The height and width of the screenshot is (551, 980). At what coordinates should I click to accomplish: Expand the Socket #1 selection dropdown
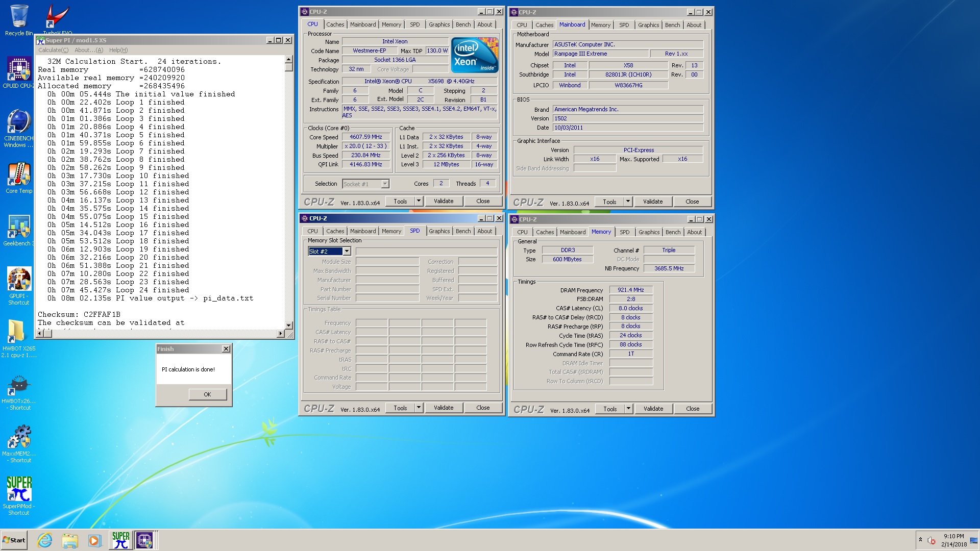(x=385, y=184)
